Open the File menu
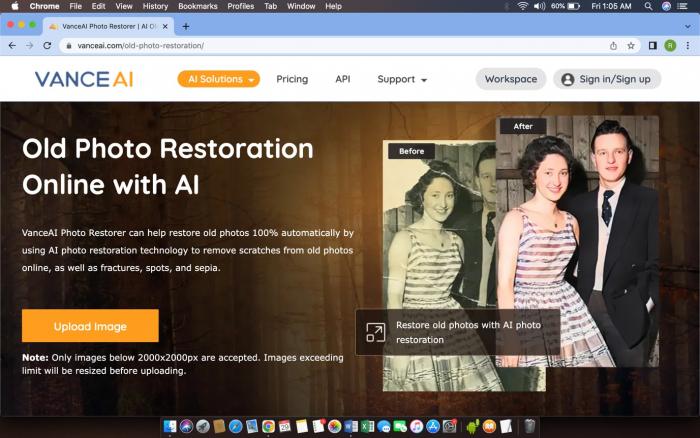The image size is (700, 438). point(75,6)
